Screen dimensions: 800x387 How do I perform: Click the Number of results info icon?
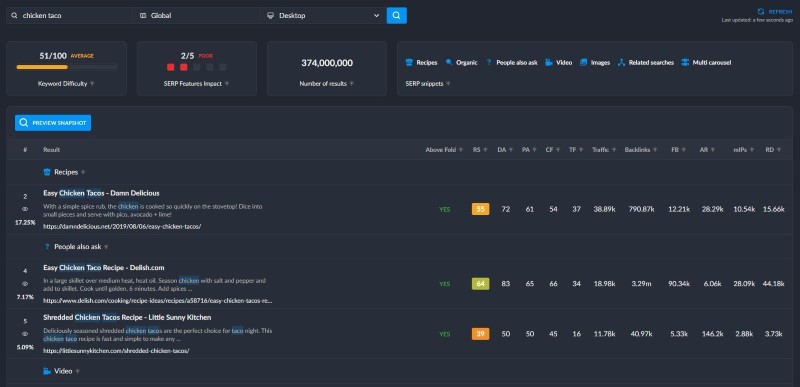[352, 84]
